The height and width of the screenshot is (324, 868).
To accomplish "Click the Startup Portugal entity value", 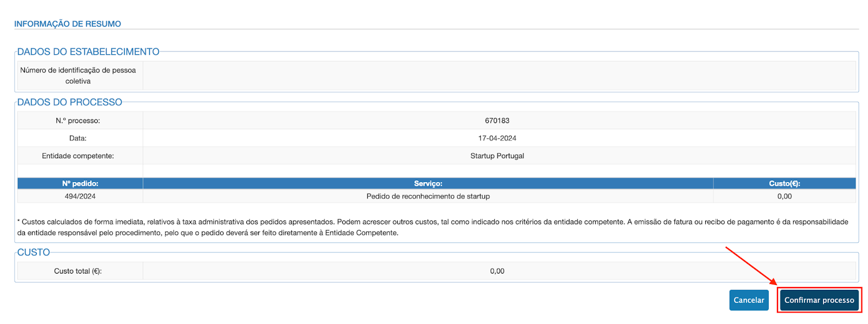I will (497, 156).
